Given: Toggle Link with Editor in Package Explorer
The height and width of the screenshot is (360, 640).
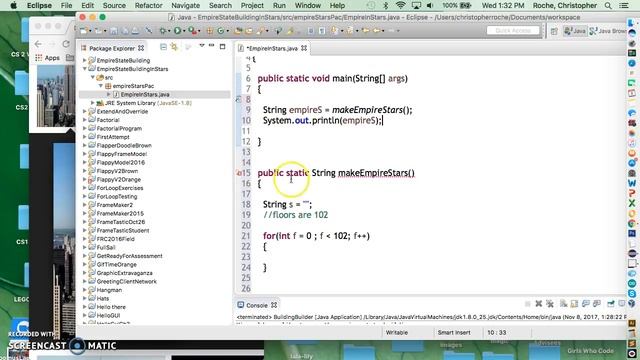Looking at the screenshot, I should (x=174, y=47).
